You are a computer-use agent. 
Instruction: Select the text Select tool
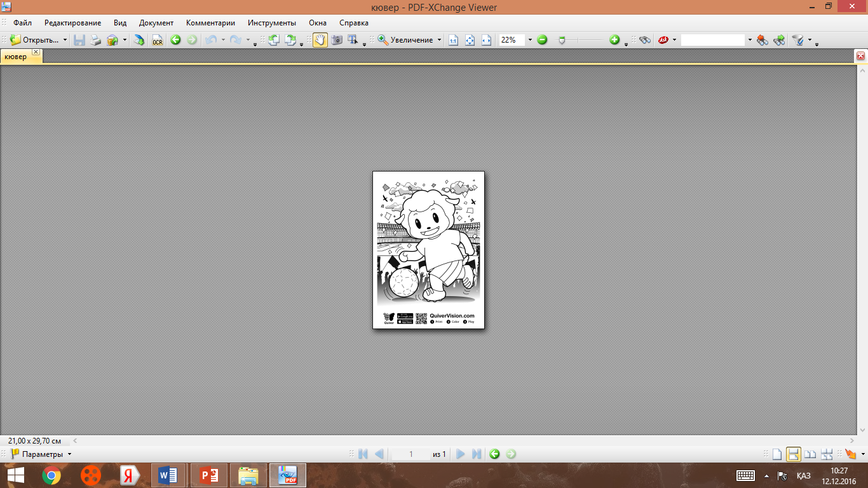click(353, 40)
